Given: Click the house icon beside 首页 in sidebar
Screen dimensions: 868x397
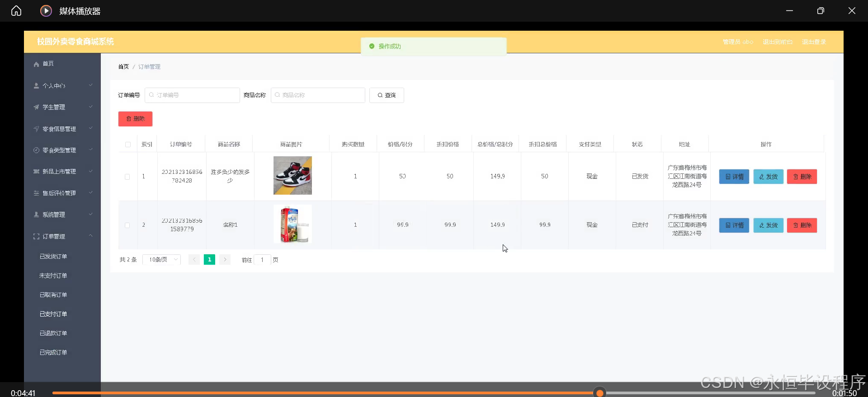Looking at the screenshot, I should click(x=36, y=64).
